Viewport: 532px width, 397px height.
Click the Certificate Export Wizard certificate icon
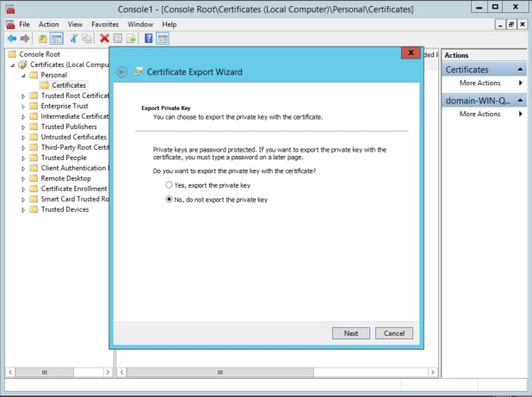(x=139, y=71)
